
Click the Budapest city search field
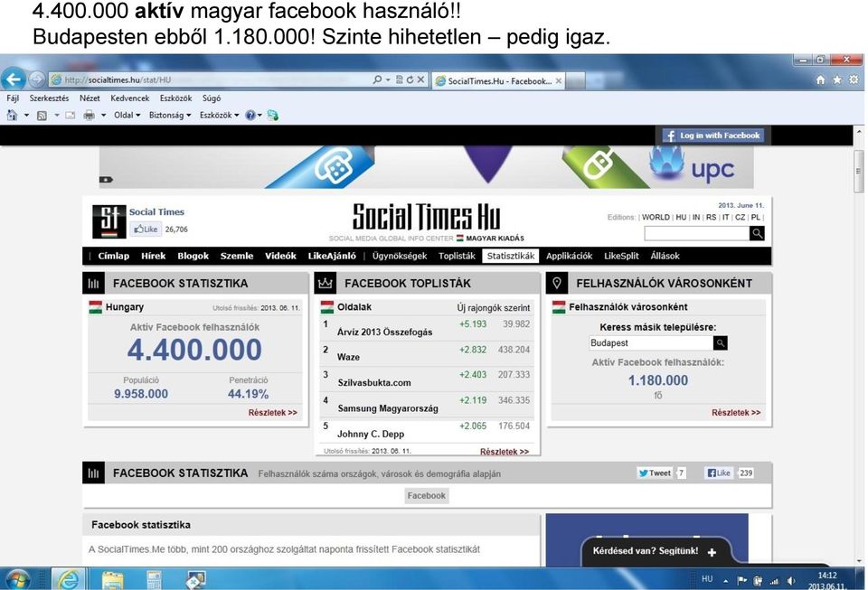651,342
